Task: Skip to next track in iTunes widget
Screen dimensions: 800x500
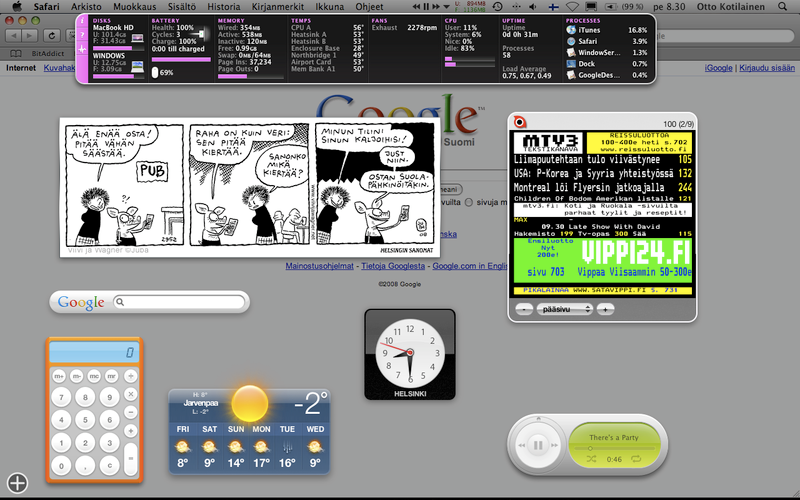Action: coord(554,445)
